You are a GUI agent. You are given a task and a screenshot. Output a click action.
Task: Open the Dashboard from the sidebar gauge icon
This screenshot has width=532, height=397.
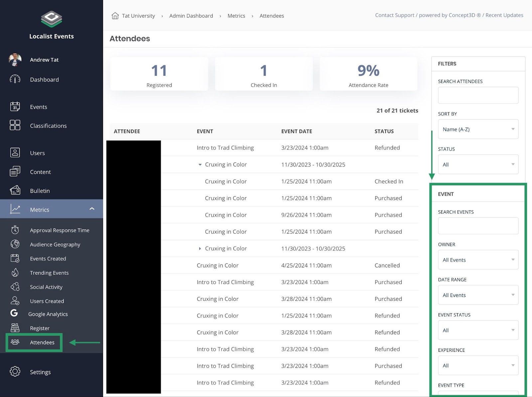click(x=15, y=79)
